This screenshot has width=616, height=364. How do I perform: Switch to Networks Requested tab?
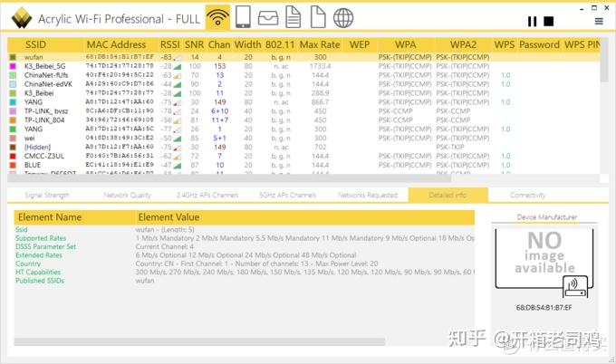tap(368, 196)
